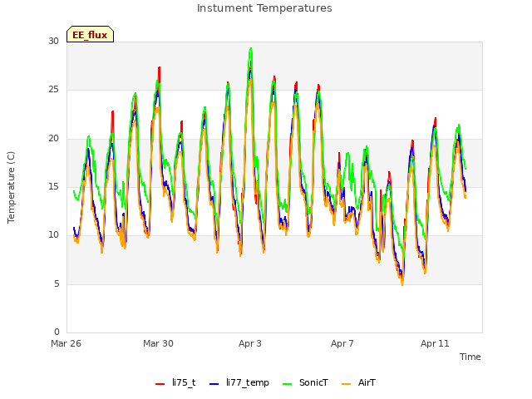The height and width of the screenshot is (399, 532).
Task: Toggle AirT series in legend
Action: (358, 382)
